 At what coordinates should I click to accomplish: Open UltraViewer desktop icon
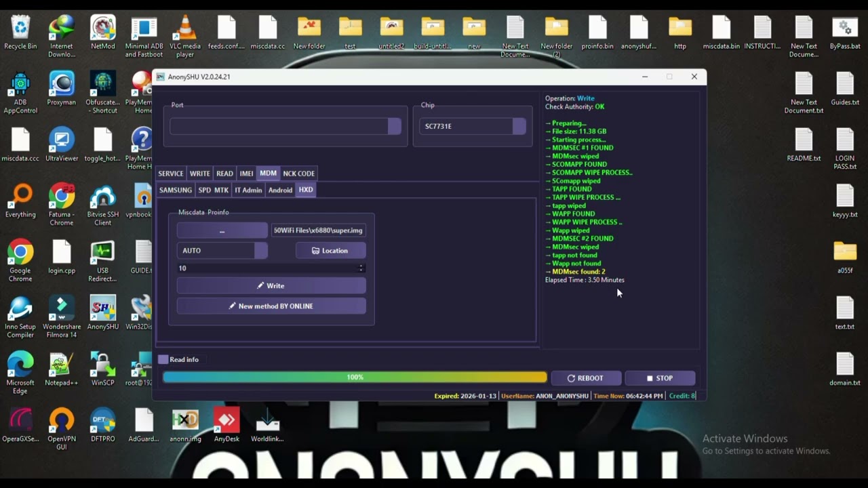click(61, 144)
